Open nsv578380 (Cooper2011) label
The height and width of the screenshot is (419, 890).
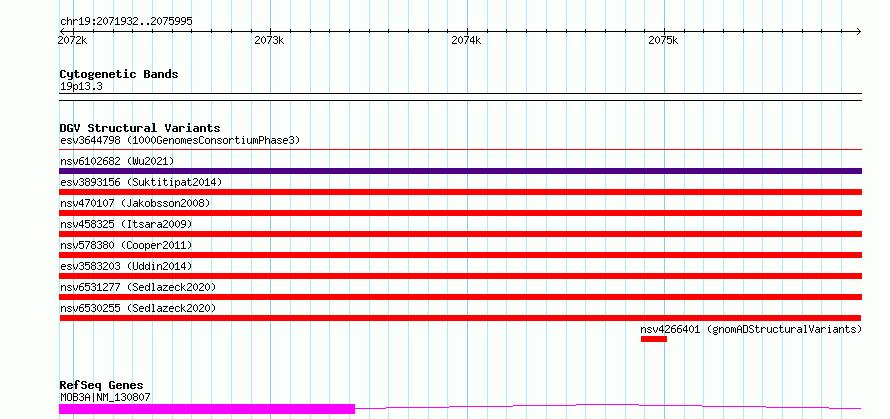tap(126, 245)
